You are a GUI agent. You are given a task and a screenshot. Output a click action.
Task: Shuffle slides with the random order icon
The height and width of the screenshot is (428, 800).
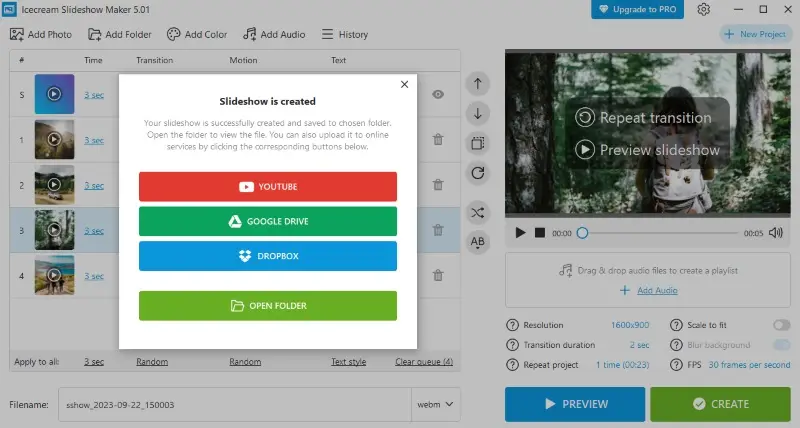[478, 212]
